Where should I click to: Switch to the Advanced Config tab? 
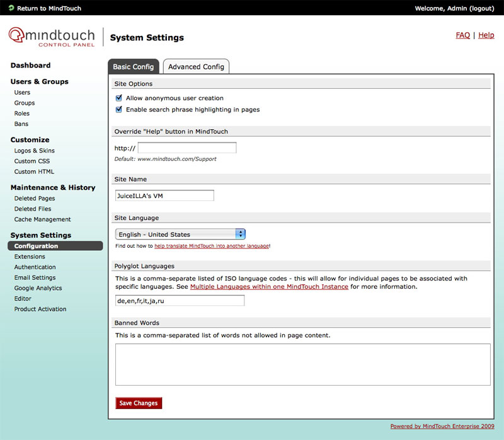click(x=196, y=67)
